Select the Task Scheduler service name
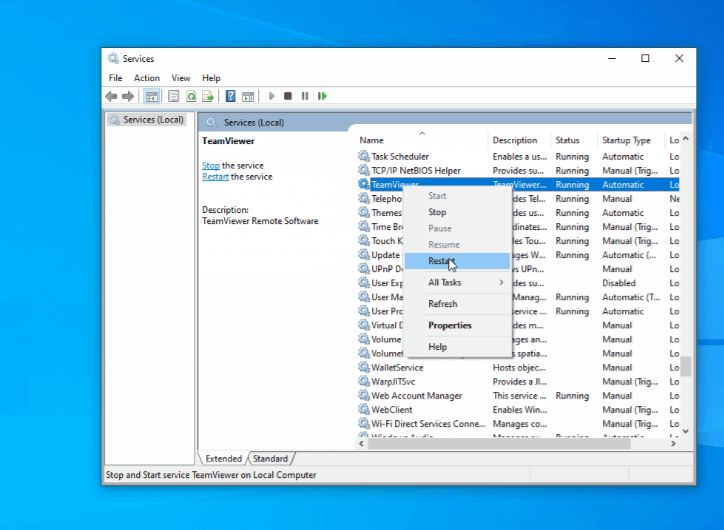The image size is (724, 530). point(400,157)
